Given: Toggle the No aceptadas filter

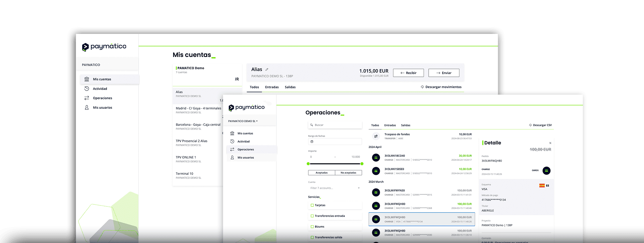Looking at the screenshot, I should [x=348, y=173].
